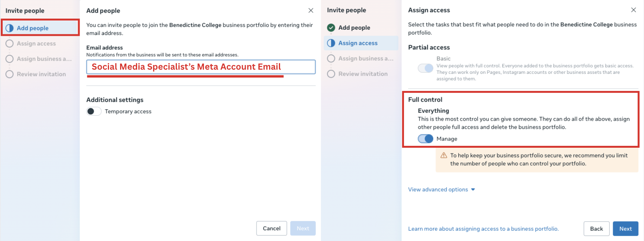Expand View advanced options
644x241 pixels.
[x=438, y=190]
